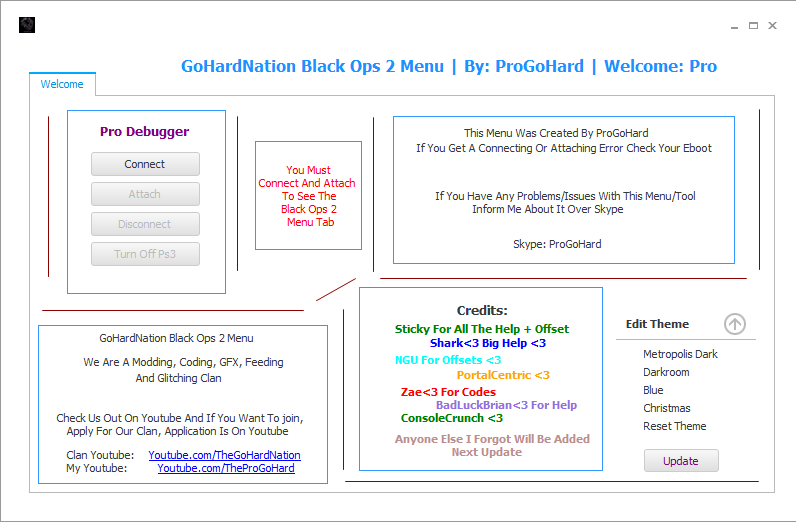
Task: Open Youtube.com/TheProGoHard link
Action: click(226, 468)
